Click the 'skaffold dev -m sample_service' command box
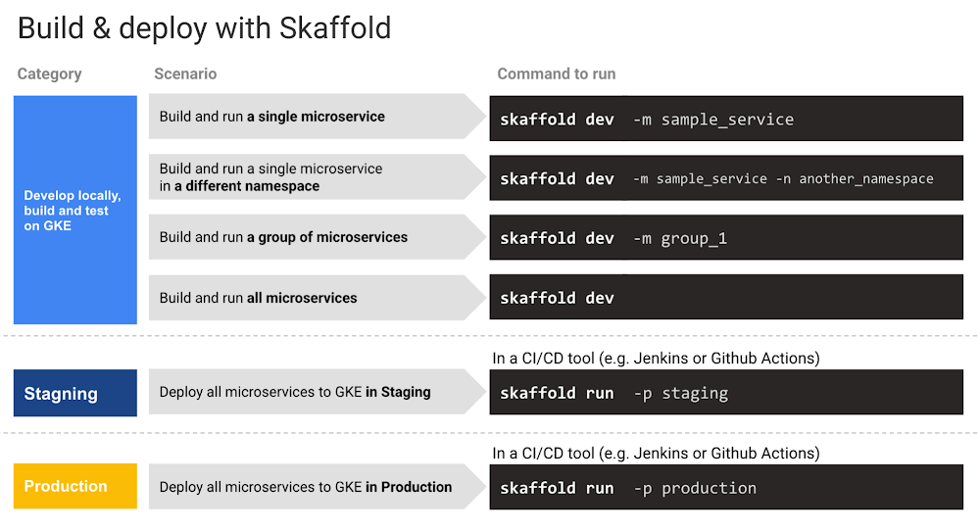Viewport: 980px width, 531px height. (x=725, y=120)
